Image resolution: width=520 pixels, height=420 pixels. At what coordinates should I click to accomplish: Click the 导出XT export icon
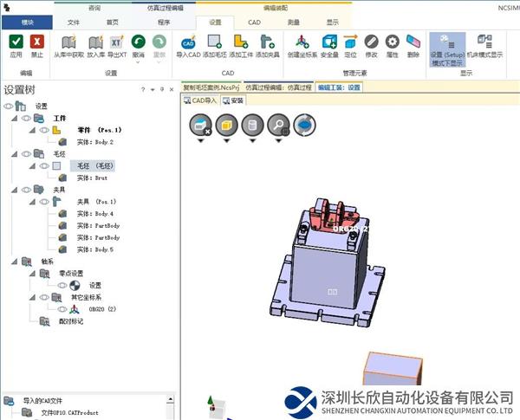(115, 42)
